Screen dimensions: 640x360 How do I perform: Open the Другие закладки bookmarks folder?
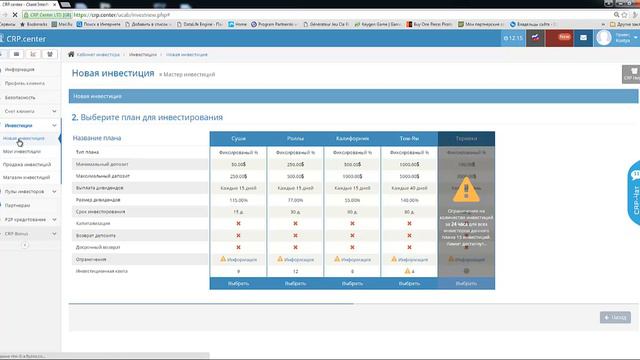(x=624, y=24)
